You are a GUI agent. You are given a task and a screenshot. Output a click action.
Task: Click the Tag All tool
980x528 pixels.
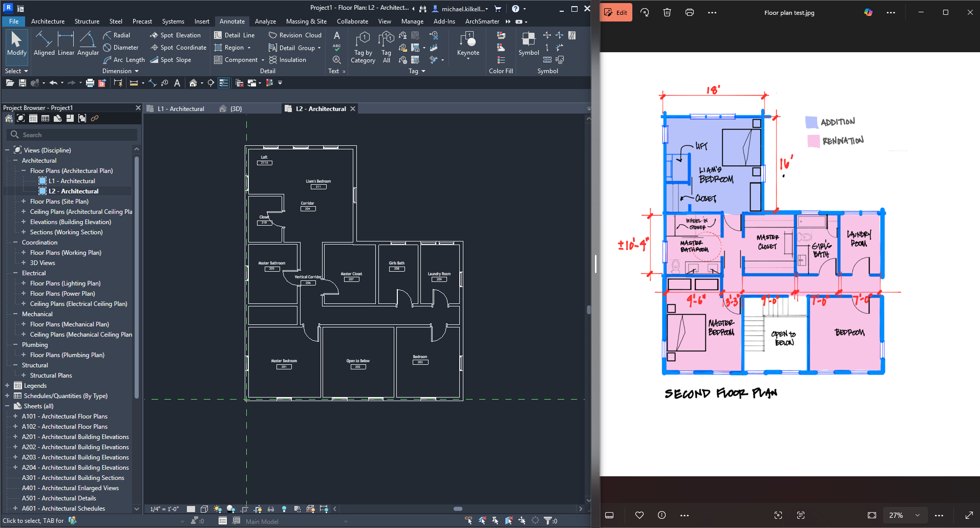tap(387, 47)
